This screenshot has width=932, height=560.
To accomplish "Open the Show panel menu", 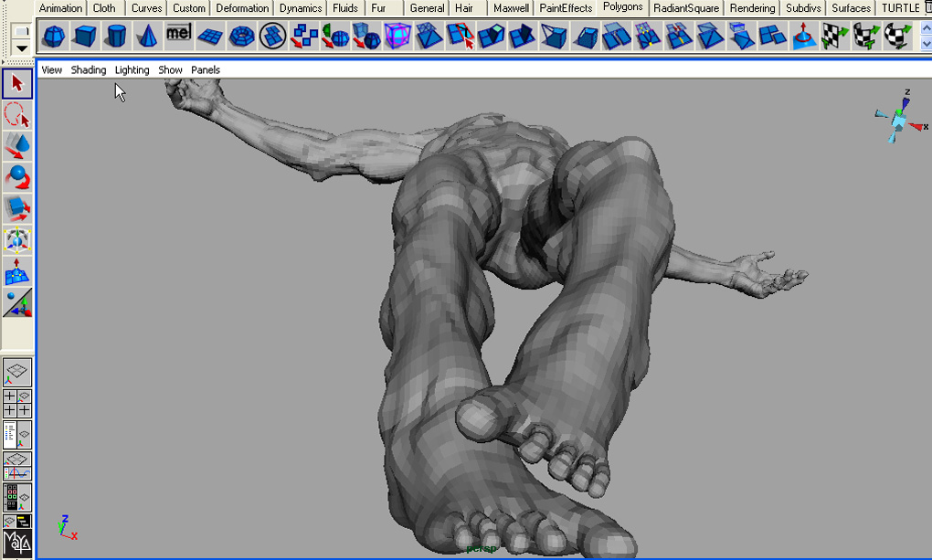I will click(170, 69).
